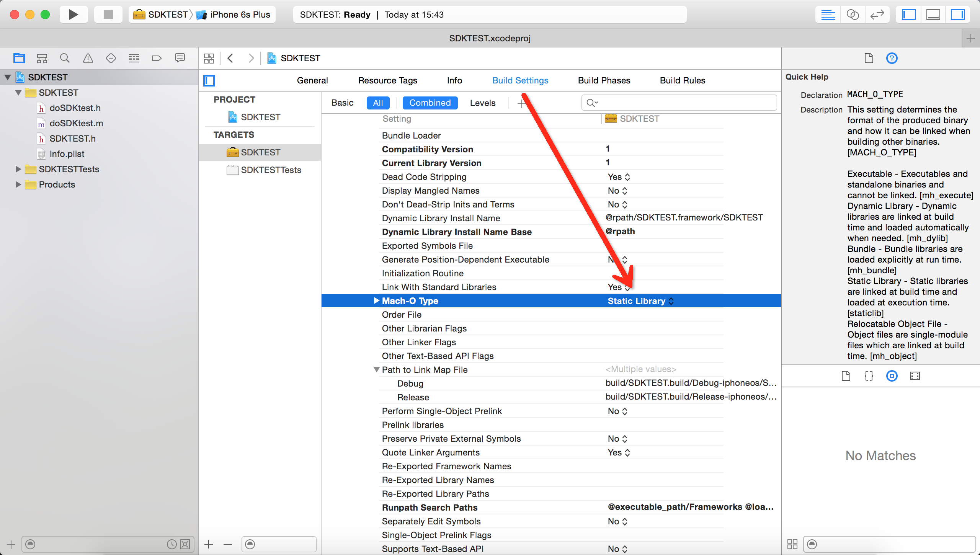Switch to the Build Phases tab
The height and width of the screenshot is (555, 980).
604,80
